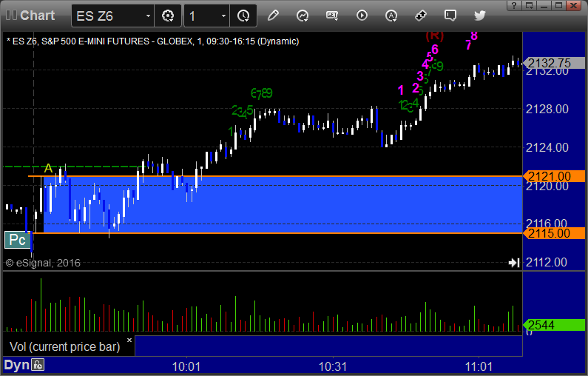Click the 2124.00 price axis label

[x=547, y=147]
